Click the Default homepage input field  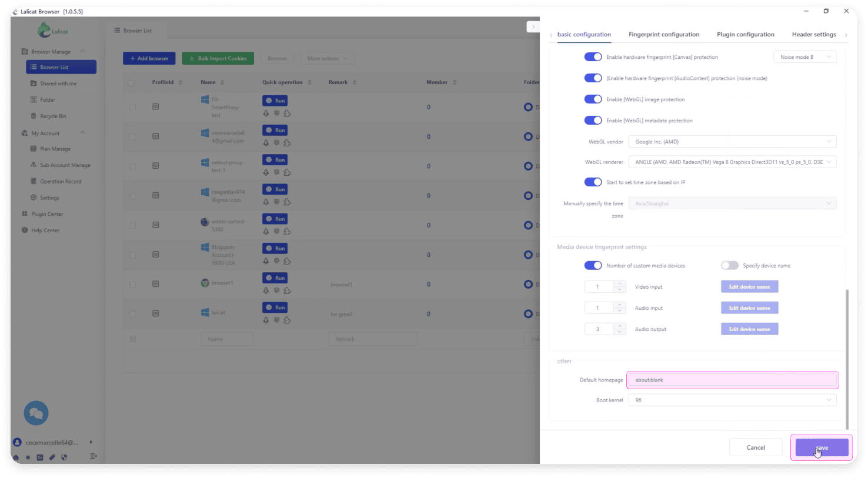[x=732, y=380]
